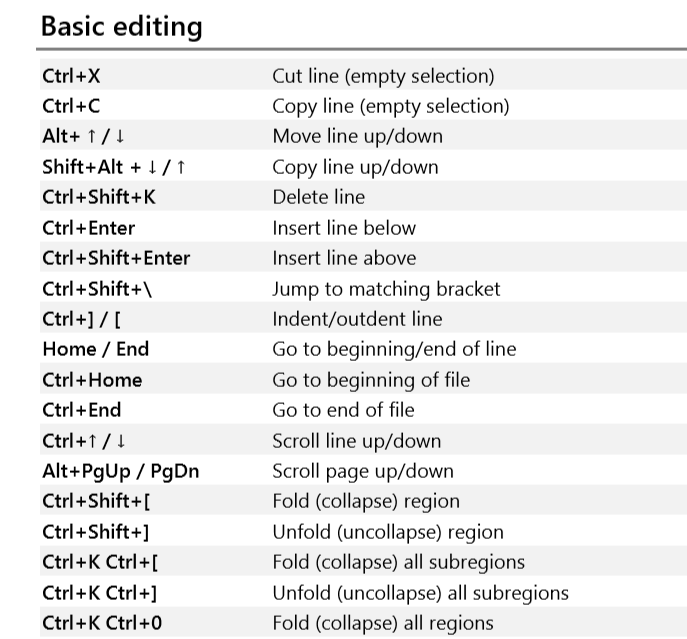
Task: Click Scroll line up/down description
Action: click(357, 441)
